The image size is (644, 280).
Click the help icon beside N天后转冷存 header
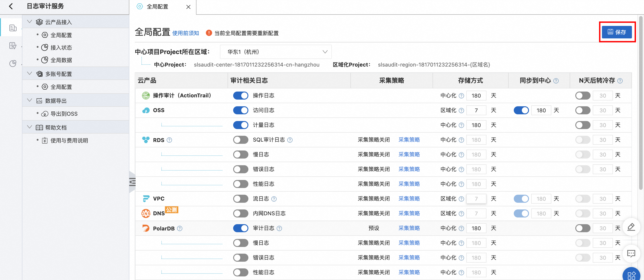[x=620, y=81]
